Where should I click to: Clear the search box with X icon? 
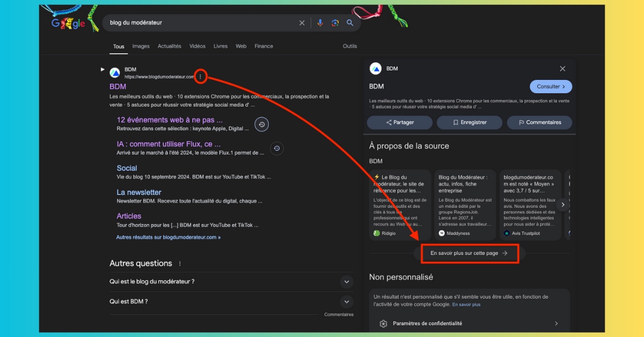click(302, 23)
